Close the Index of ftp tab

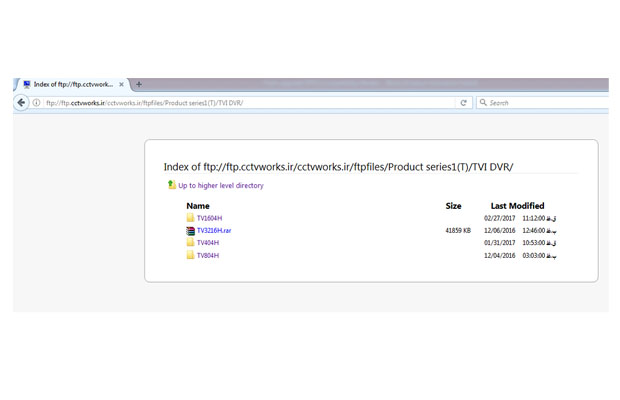point(121,84)
